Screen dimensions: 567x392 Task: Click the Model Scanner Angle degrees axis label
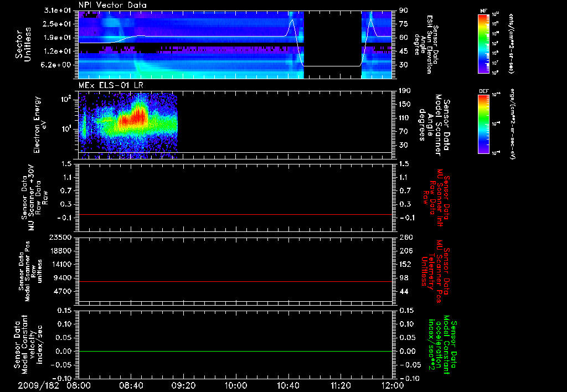(x=434, y=125)
